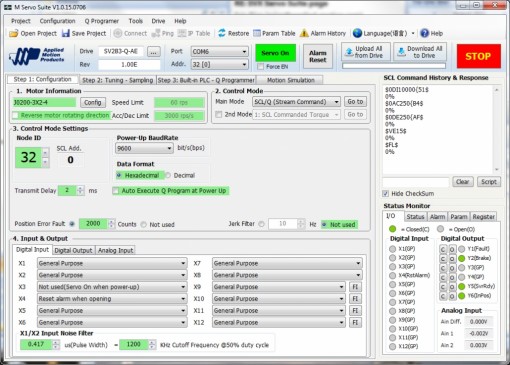Select the Hexadecimal data format radio

(119, 175)
